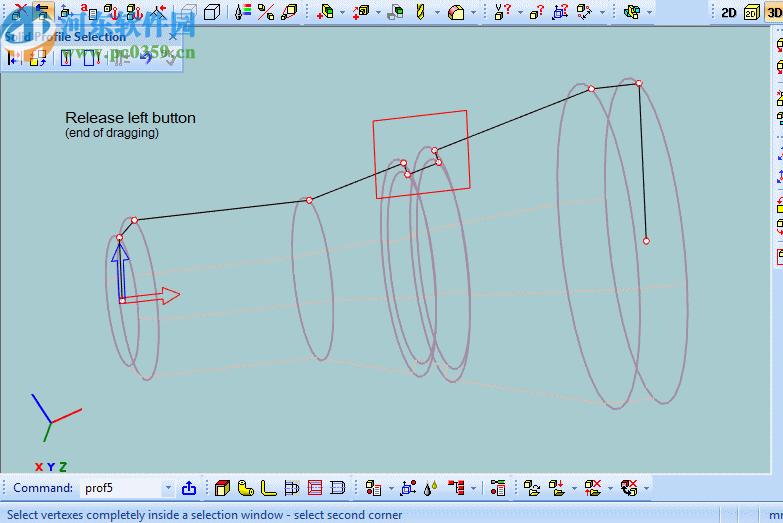
Task: Open the dropdown next to measure distance icon
Action: [602, 12]
